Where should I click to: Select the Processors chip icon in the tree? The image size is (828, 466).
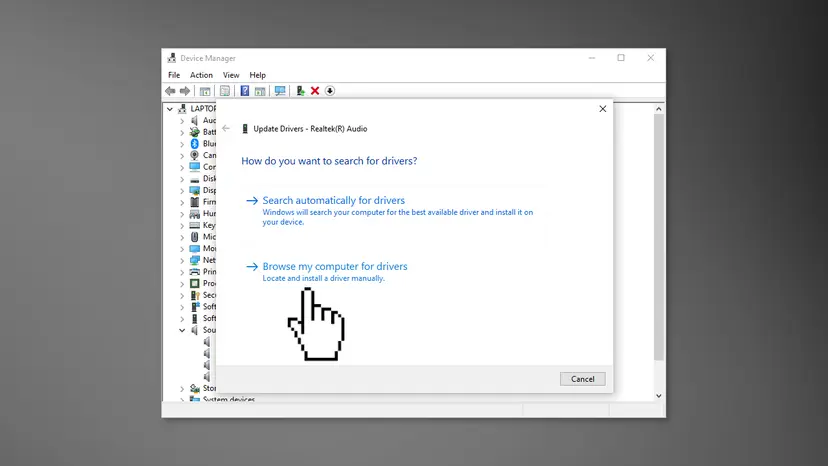[x=194, y=283]
